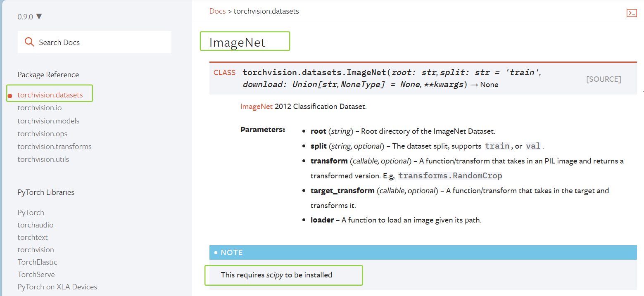The height and width of the screenshot is (296, 644).
Task: Go to PyTorch on XLA Devices
Action: coord(57,287)
